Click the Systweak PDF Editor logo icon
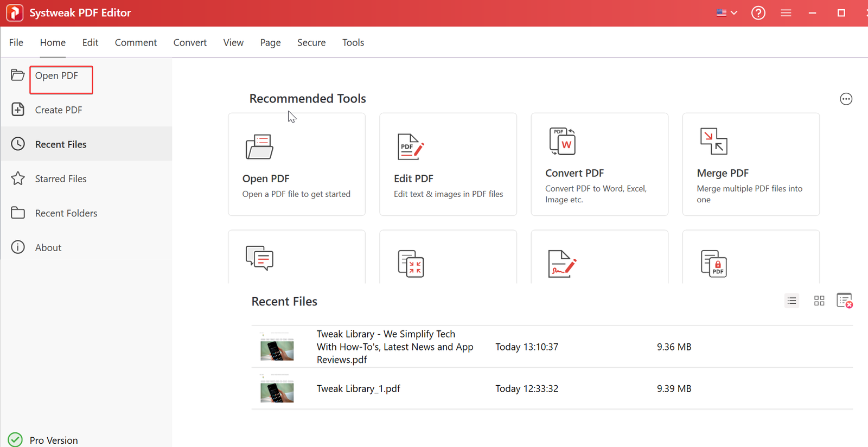 click(x=15, y=12)
